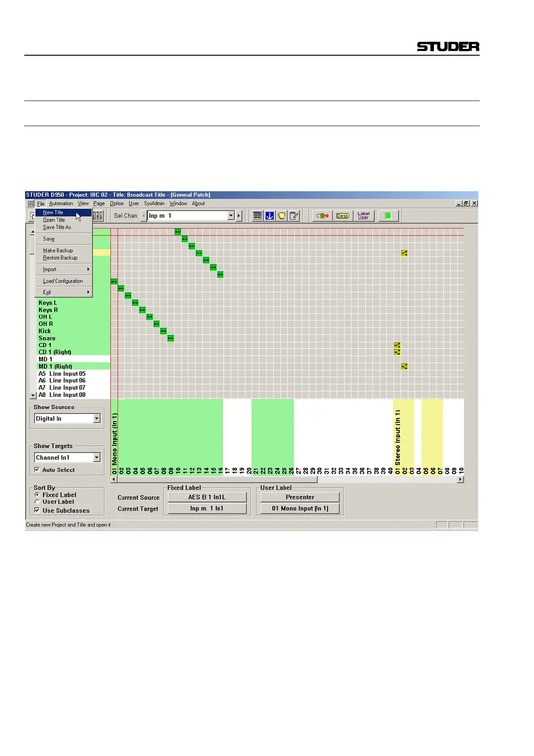Click the Label User toolbar icon
The width and height of the screenshot is (534, 756).
363,216
